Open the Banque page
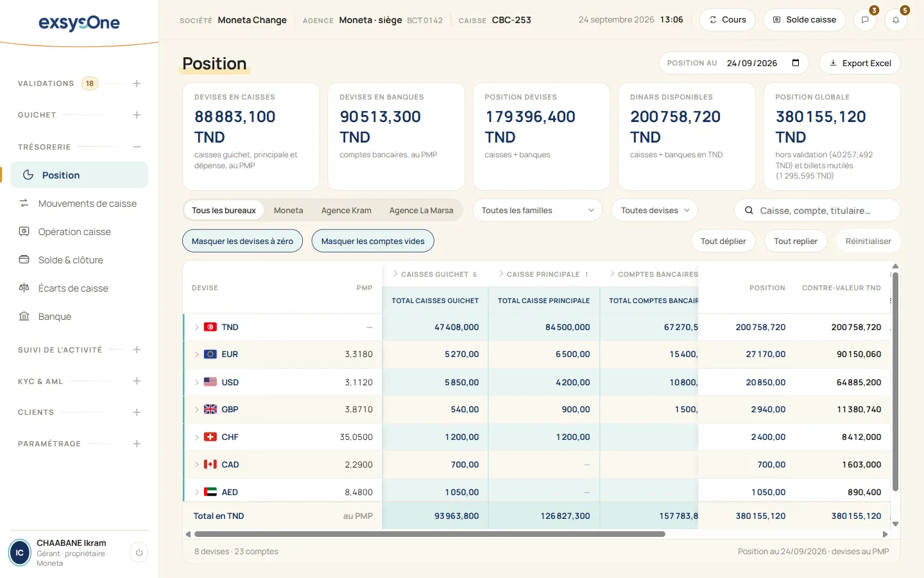 79,317
